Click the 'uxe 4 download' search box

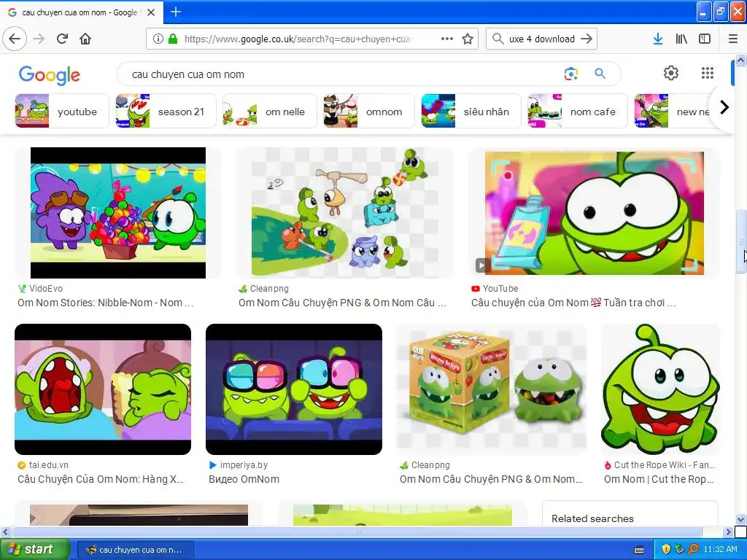coord(541,39)
